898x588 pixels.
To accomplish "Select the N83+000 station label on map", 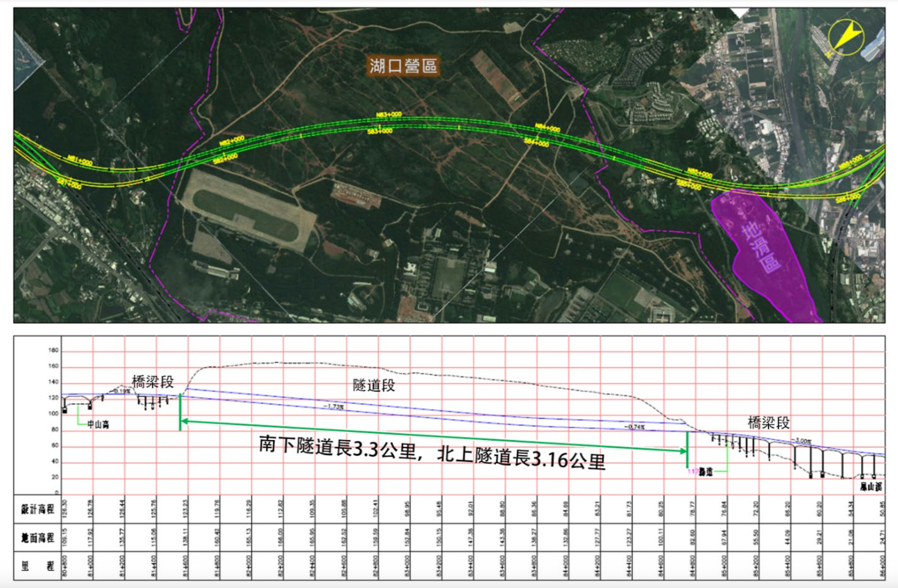I will pos(389,114).
